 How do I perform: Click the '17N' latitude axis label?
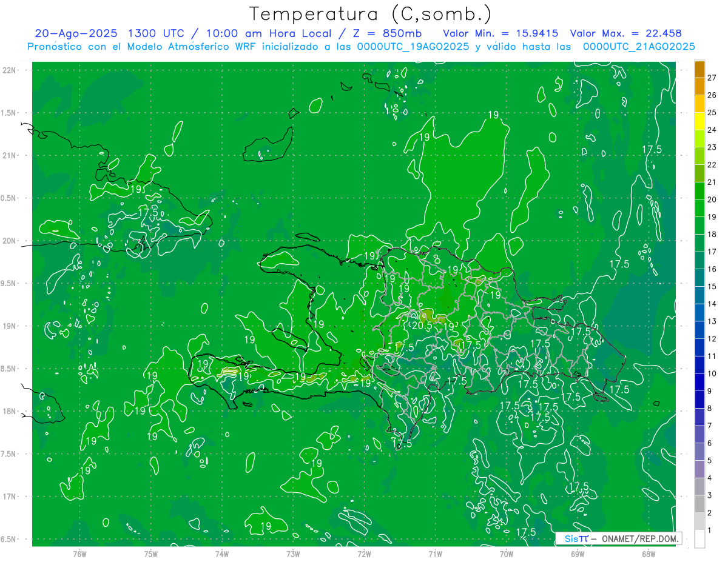9,497
